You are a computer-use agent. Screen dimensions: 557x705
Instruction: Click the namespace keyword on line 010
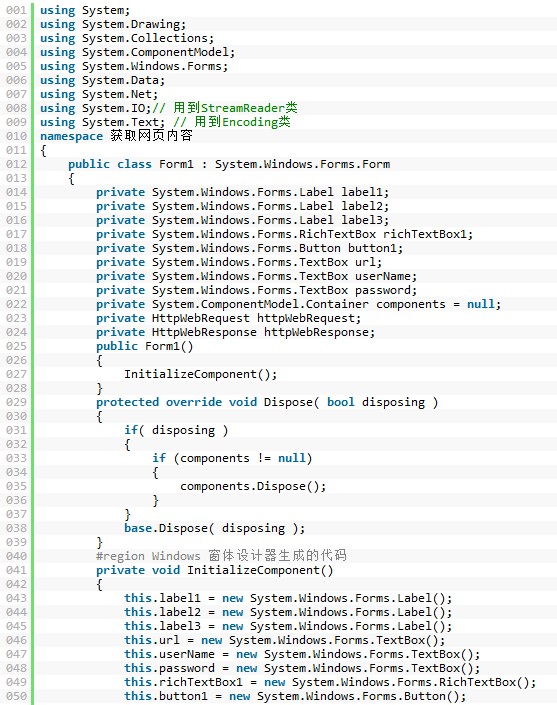71,136
